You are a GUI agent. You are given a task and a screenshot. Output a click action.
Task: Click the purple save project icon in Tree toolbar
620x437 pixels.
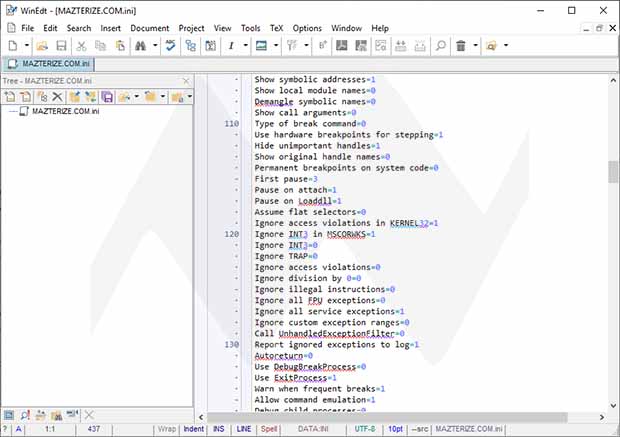click(x=107, y=96)
